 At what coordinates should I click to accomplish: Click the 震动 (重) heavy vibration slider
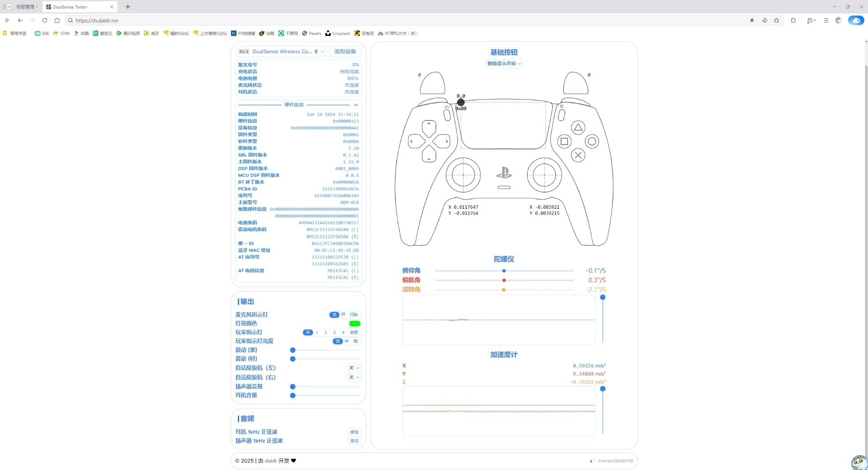(x=325, y=350)
